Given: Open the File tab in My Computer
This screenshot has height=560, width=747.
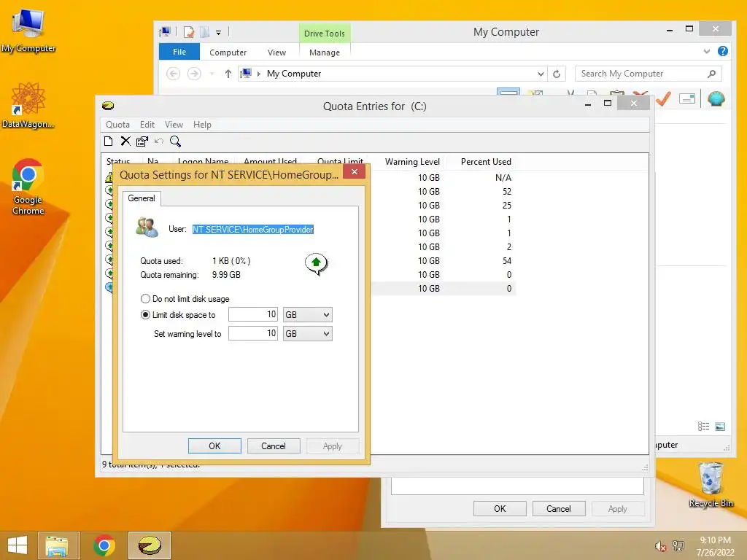Looking at the screenshot, I should tap(179, 52).
